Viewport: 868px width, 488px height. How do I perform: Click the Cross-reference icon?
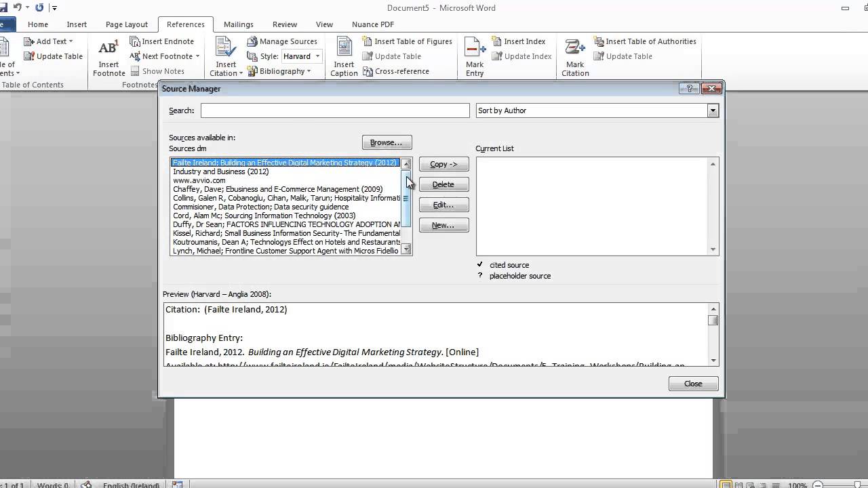368,71
